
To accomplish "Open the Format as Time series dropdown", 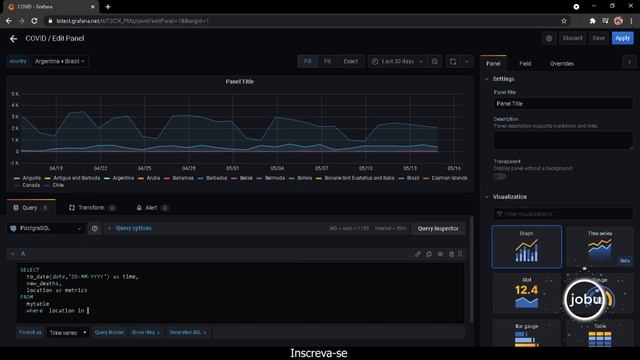I will click(x=67, y=333).
